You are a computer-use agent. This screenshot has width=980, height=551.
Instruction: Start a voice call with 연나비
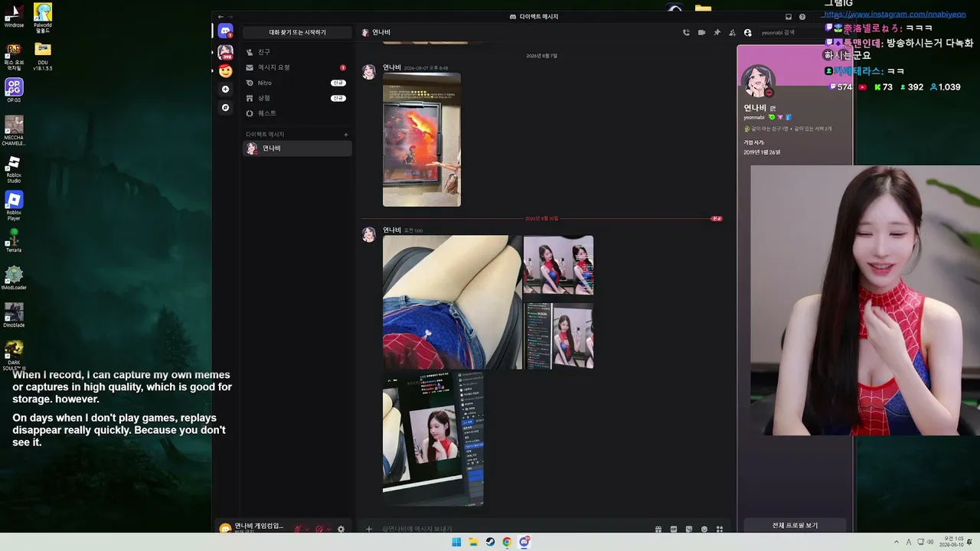pyautogui.click(x=686, y=33)
